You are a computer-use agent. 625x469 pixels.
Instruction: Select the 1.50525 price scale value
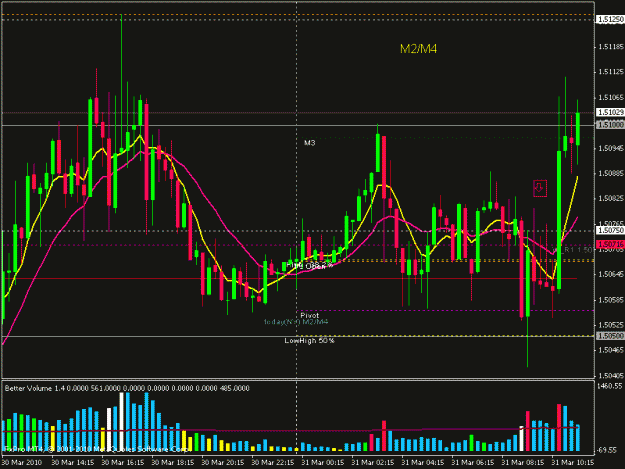[x=611, y=325]
